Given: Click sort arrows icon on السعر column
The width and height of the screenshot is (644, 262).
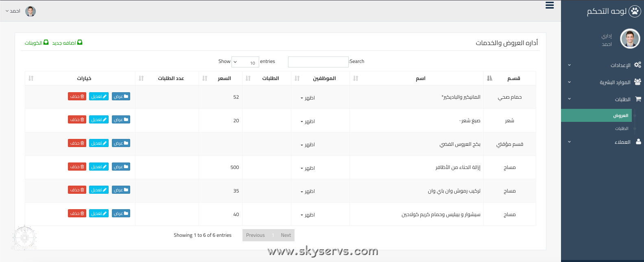Looking at the screenshot, I should pyautogui.click(x=205, y=78).
